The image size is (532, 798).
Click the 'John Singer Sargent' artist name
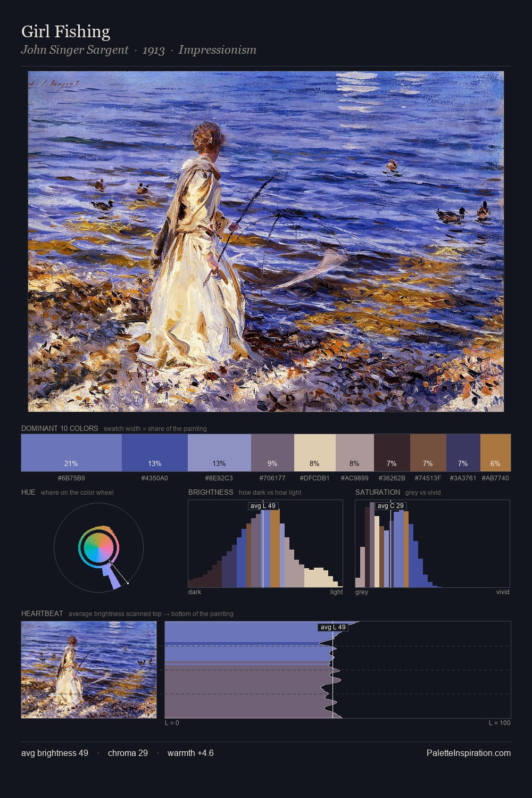[74, 50]
